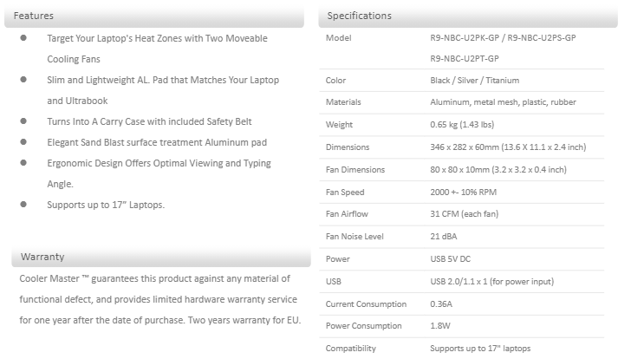Click the Current Consumption value 0.36A
644x359 pixels.
tap(441, 304)
